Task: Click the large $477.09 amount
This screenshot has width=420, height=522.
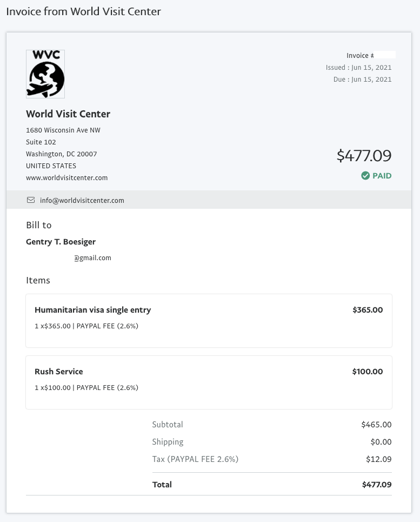Action: tap(364, 155)
